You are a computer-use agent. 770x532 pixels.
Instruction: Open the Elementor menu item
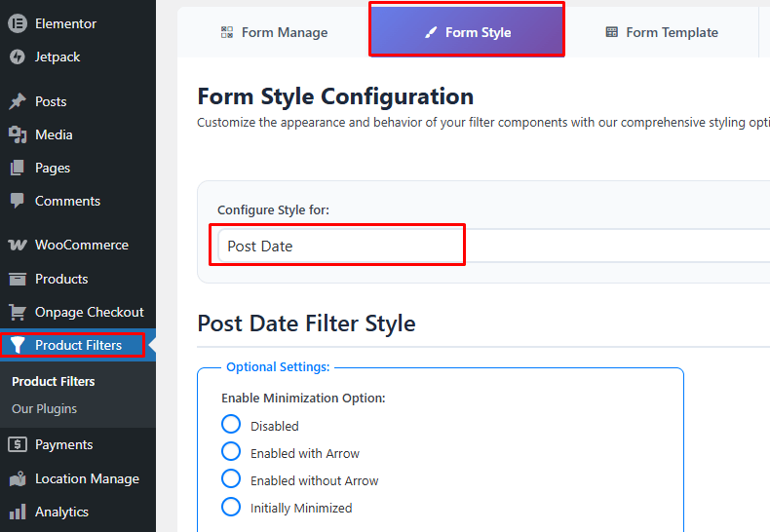78,23
